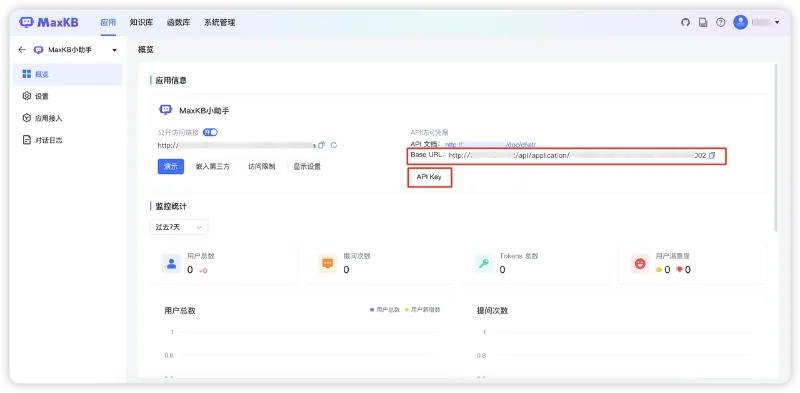Click the 用户满意度 smiley icon
This screenshot has height=393, width=800.
tap(640, 264)
